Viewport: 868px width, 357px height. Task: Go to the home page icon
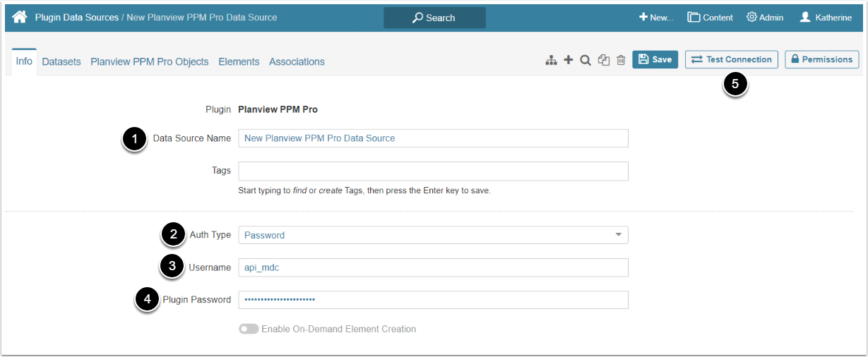[x=20, y=17]
